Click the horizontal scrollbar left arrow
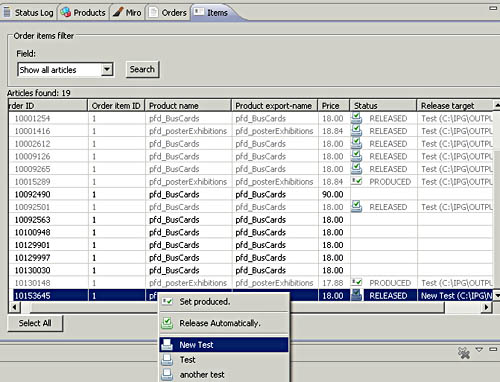Viewport: 500px width, 382px height. coord(14,307)
